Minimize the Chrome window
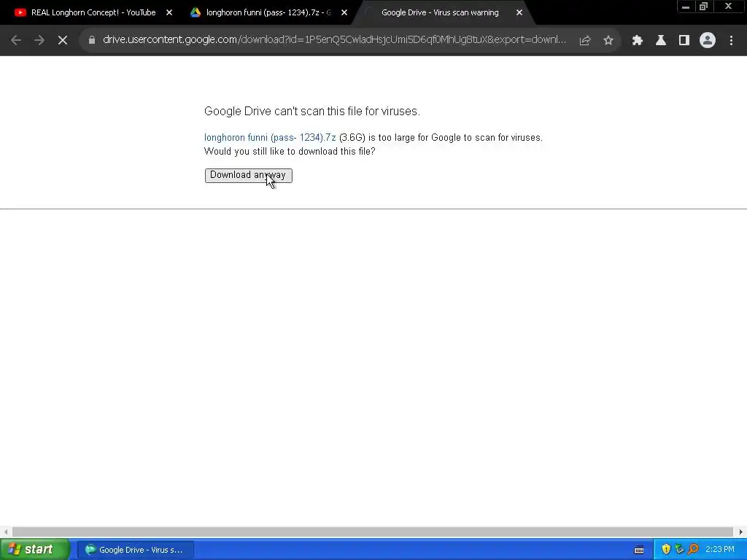Screen dimensions: 747x560 click(686, 7)
